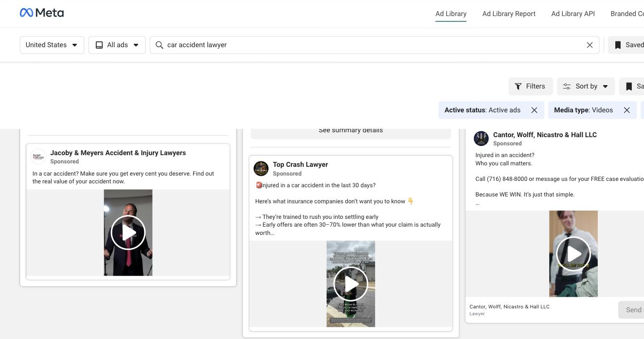644x339 pixels.
Task: Click the Sort by sliders icon
Action: point(567,86)
